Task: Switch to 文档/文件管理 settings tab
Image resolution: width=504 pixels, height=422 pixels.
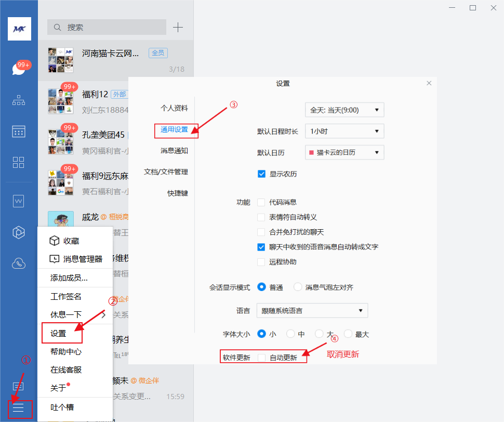Action: (x=166, y=172)
